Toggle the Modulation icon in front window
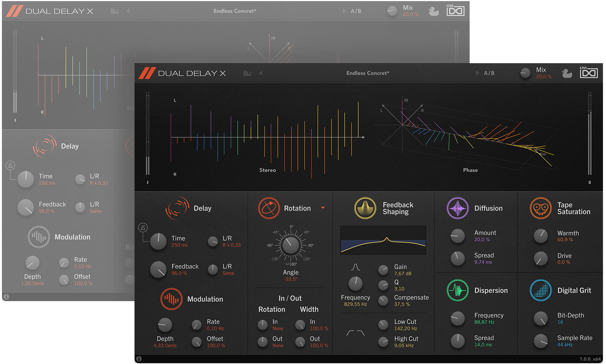This screenshot has height=364, width=606. [172, 299]
